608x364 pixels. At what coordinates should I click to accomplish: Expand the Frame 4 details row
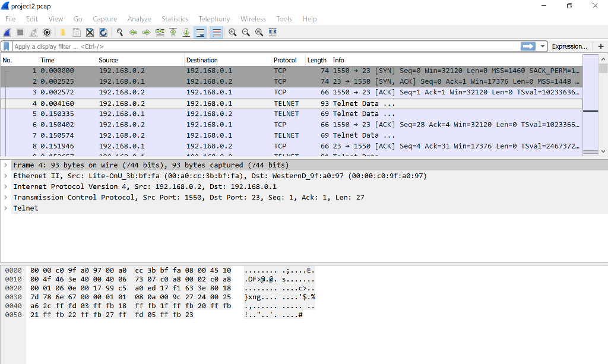tap(6, 165)
